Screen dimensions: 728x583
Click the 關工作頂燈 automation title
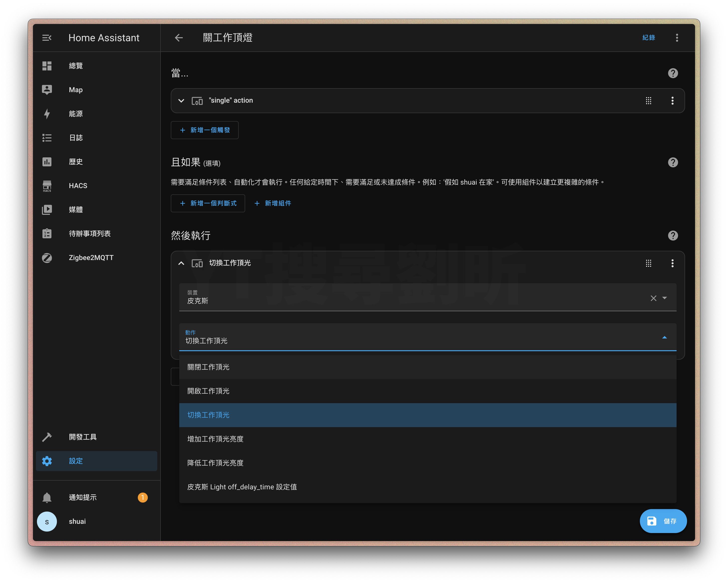click(x=228, y=37)
